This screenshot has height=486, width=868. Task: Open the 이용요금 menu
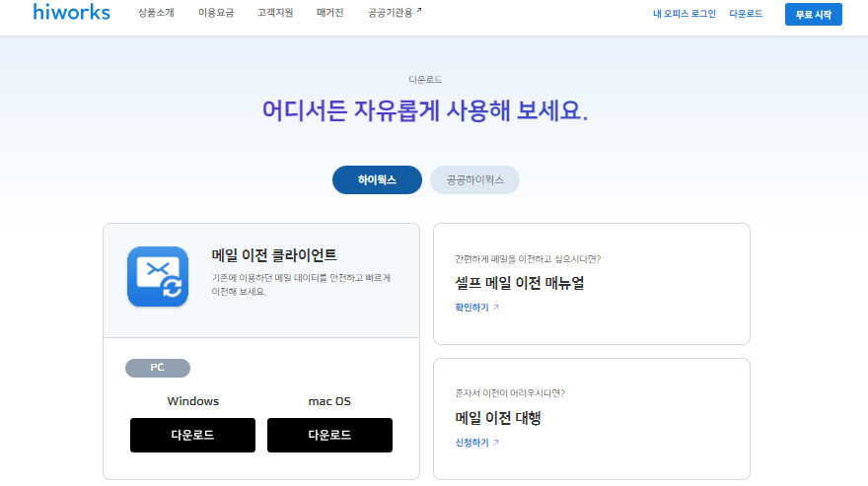216,12
